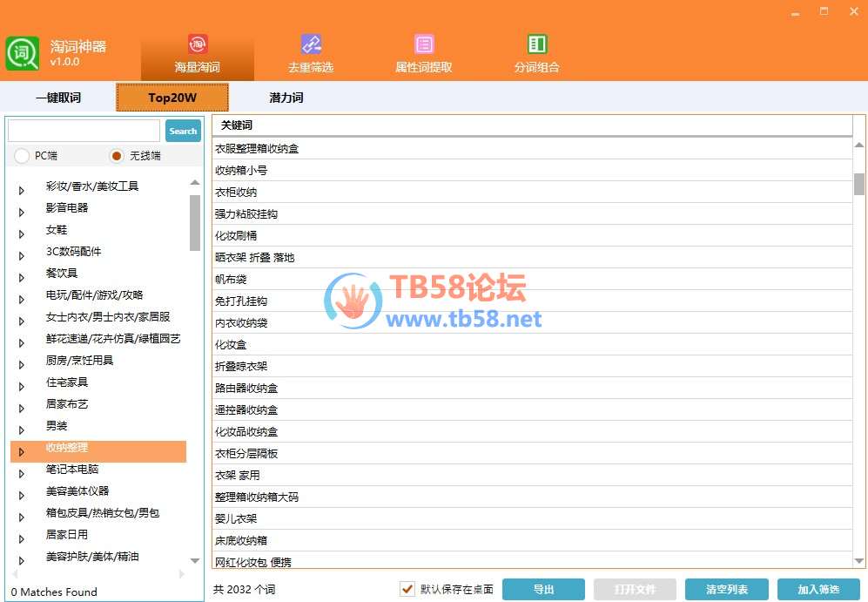Expand the 收纳整理 tree node
The height and width of the screenshot is (602, 868).
22,451
